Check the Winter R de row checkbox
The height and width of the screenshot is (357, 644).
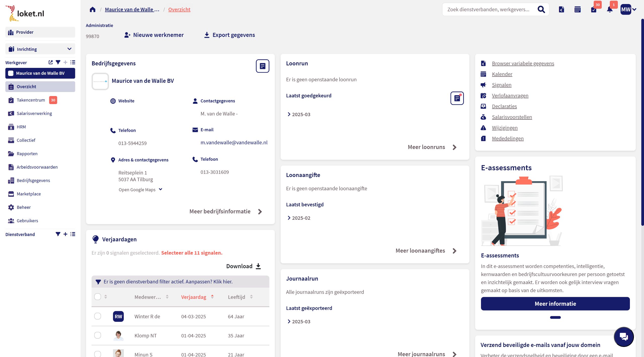(x=98, y=316)
